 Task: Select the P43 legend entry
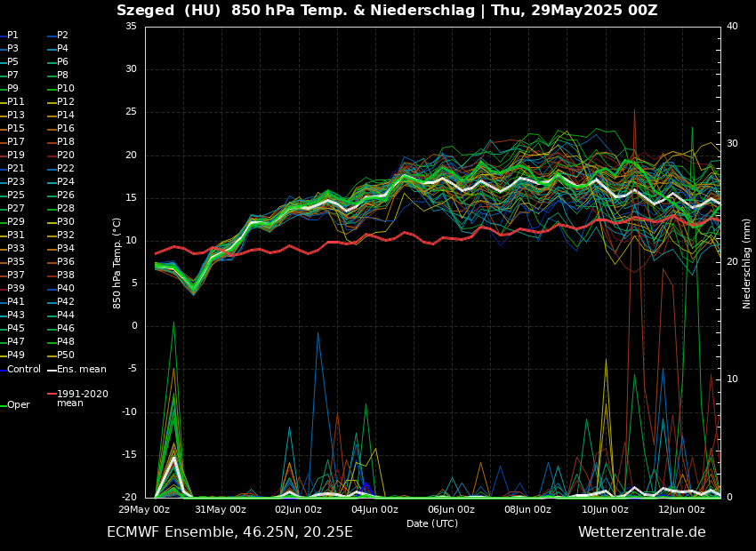[16, 315]
